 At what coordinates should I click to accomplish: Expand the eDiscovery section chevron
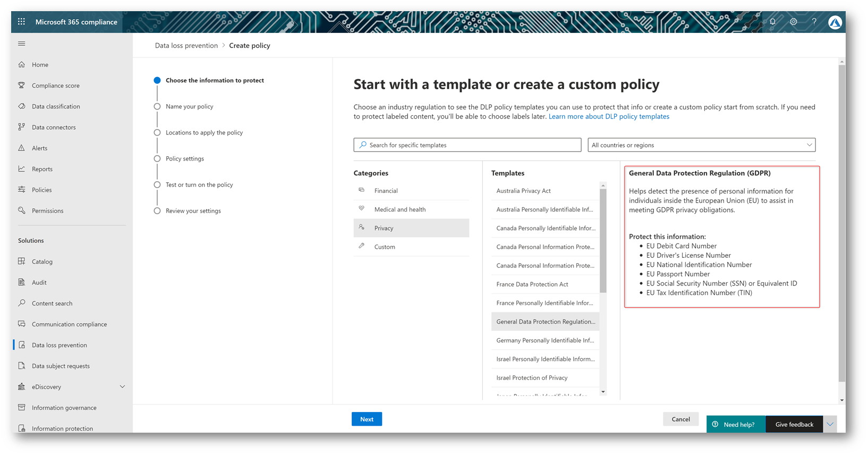click(x=122, y=387)
